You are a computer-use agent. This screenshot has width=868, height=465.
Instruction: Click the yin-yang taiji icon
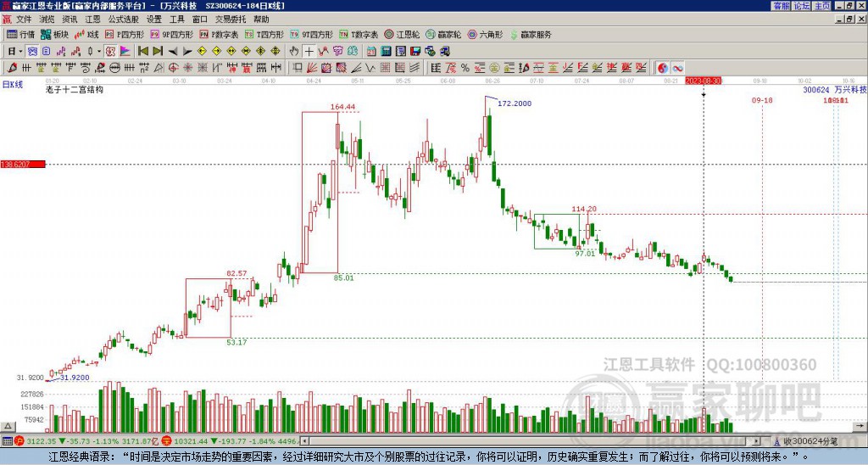(663, 68)
